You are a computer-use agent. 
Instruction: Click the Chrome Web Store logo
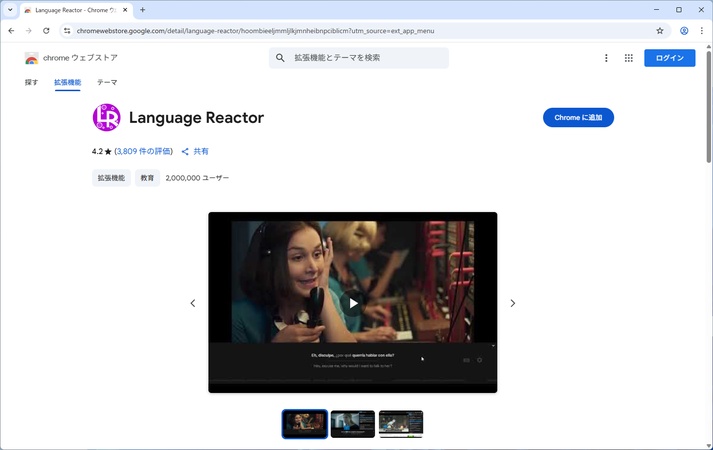coord(32,58)
